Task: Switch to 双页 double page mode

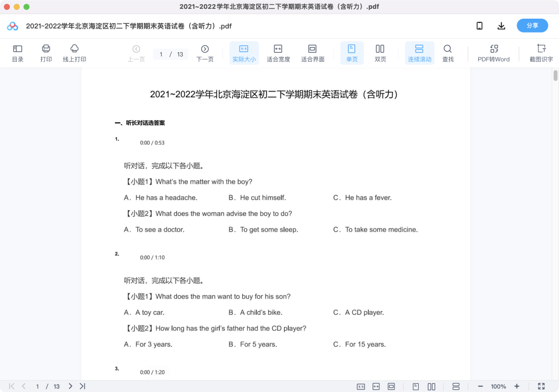Action: click(x=380, y=53)
